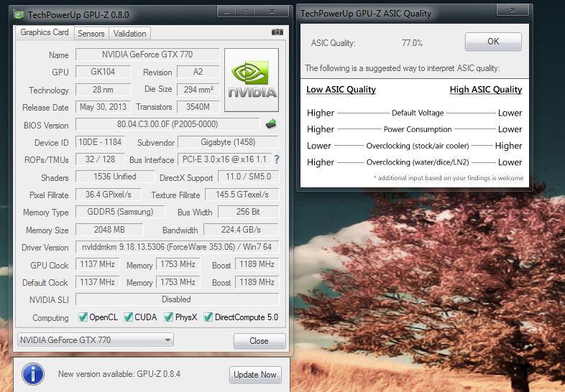Click the NVIDIA SLI field Disabled

coord(177,299)
